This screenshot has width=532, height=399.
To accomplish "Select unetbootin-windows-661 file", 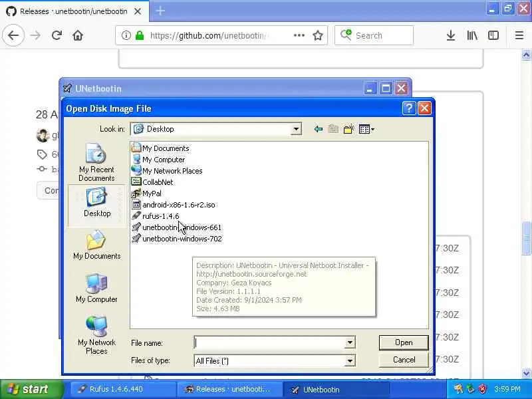I will (x=176, y=227).
